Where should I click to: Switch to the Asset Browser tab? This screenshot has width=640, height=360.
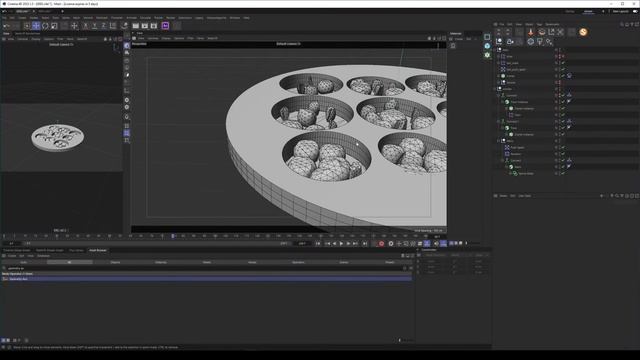pos(98,250)
